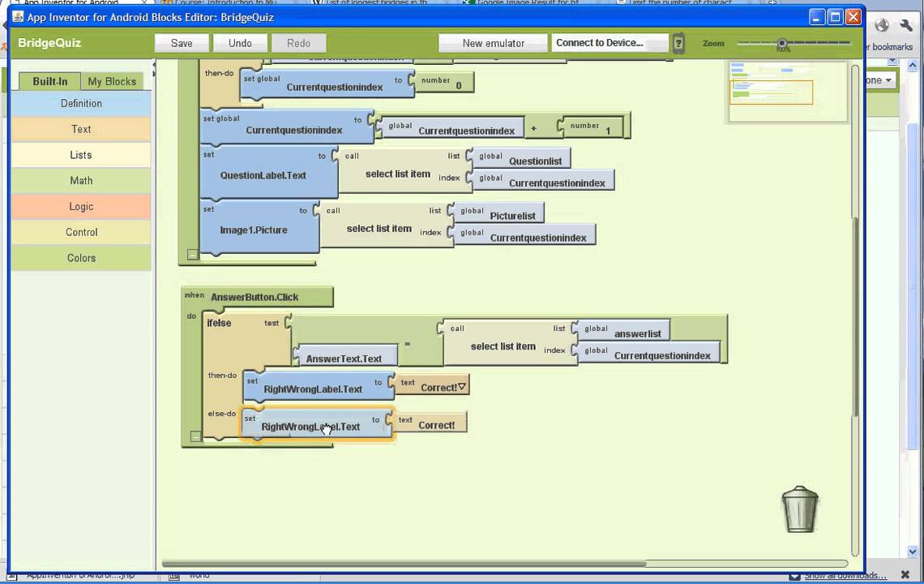This screenshot has height=584, width=924.
Task: Open the Correct! text dropdown arrow in then-do
Action: click(x=462, y=387)
